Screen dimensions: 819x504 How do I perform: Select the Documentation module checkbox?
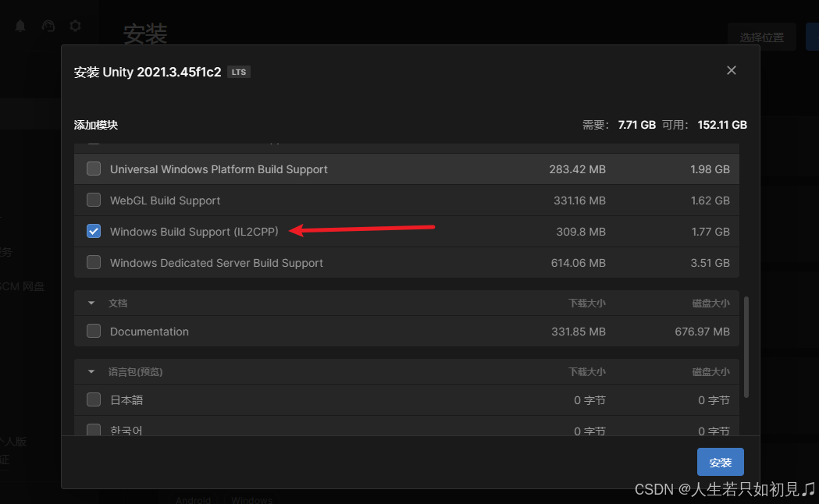click(94, 331)
